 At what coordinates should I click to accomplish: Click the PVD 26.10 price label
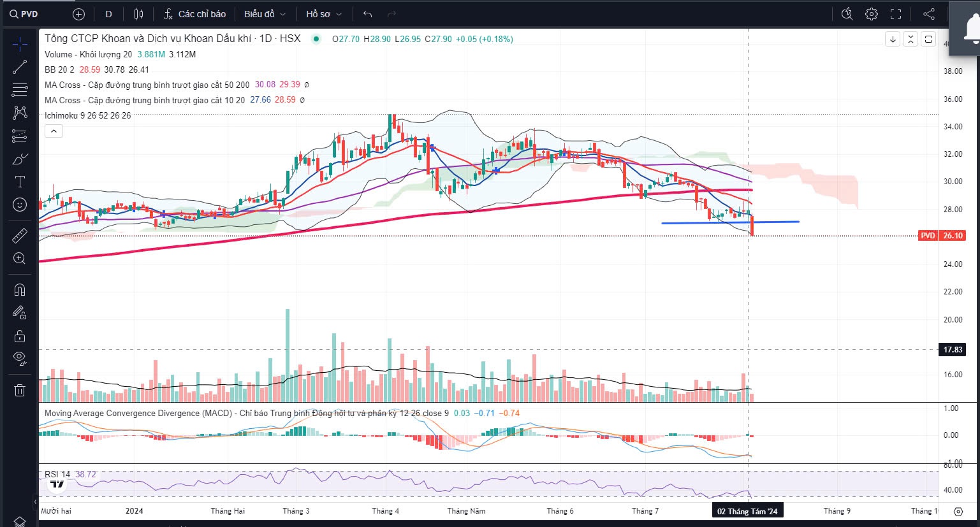(x=942, y=236)
